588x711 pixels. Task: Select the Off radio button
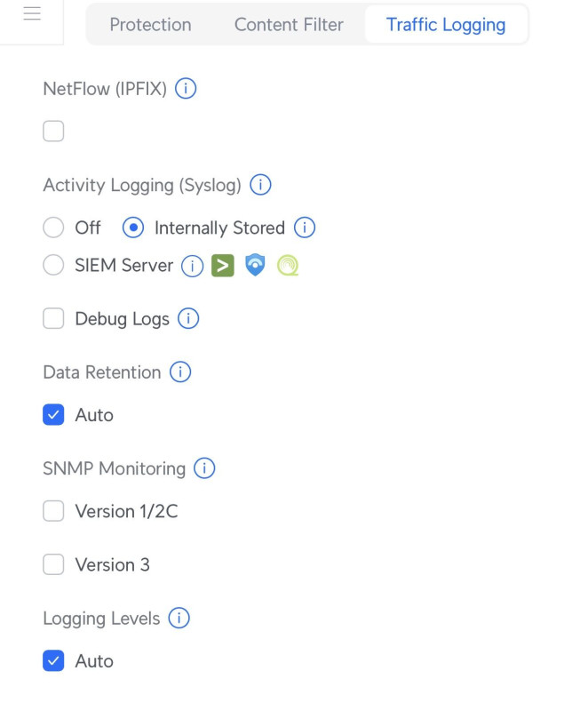tap(53, 228)
